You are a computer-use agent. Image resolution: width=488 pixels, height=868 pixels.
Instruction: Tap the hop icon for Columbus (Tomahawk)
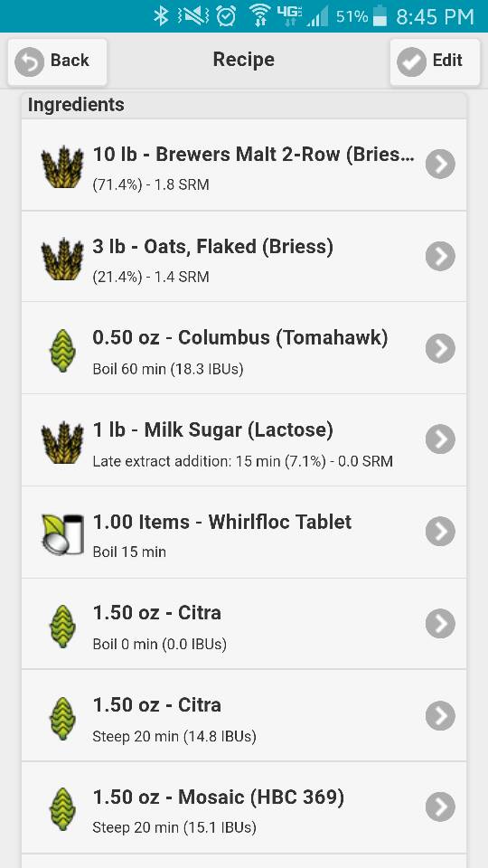pos(62,350)
